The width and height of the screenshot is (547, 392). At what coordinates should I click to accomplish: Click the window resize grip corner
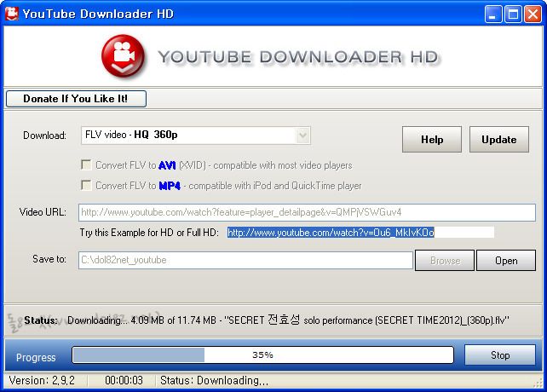click(x=538, y=383)
